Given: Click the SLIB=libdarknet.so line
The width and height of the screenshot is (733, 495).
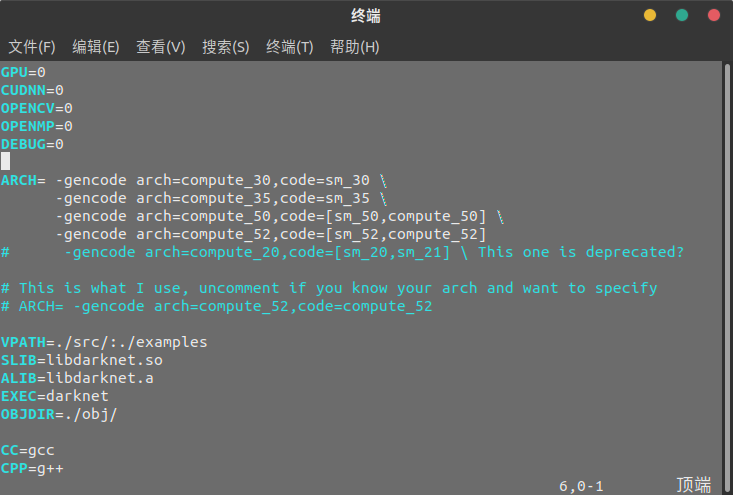Looking at the screenshot, I should (x=82, y=360).
